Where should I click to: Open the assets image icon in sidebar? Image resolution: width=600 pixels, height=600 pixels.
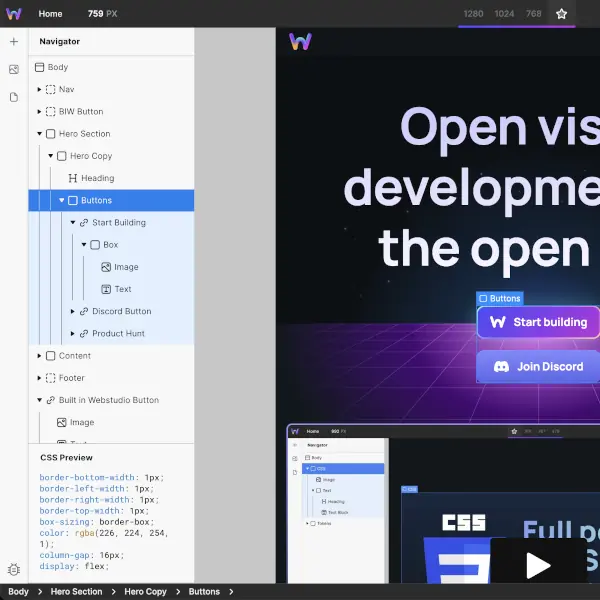pyautogui.click(x=14, y=69)
